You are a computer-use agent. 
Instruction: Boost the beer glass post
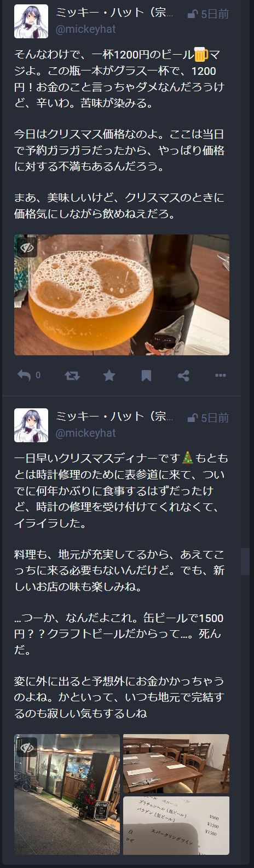(72, 376)
